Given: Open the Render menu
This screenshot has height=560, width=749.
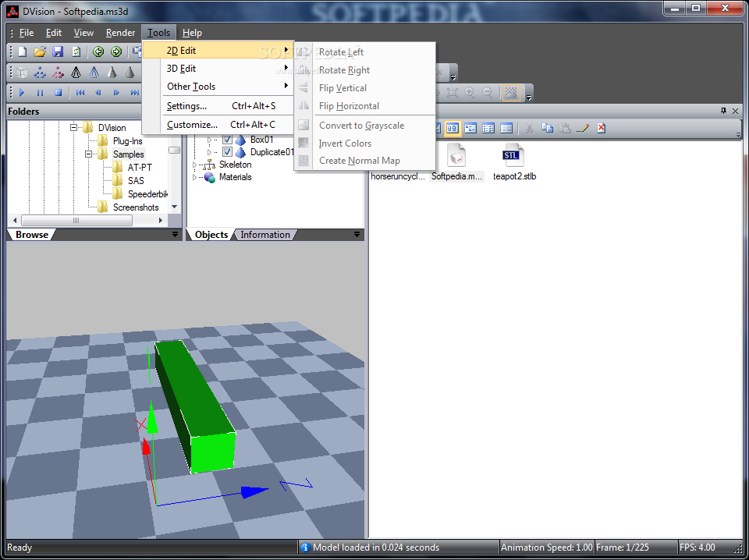Looking at the screenshot, I should point(120,33).
